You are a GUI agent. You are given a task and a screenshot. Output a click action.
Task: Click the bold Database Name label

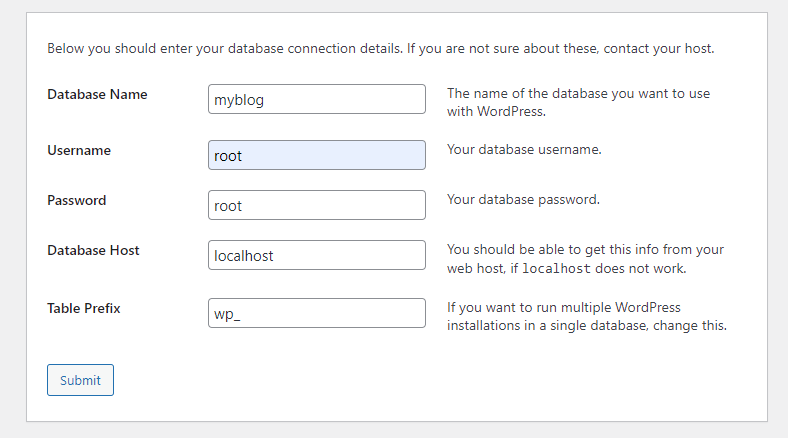point(97,94)
